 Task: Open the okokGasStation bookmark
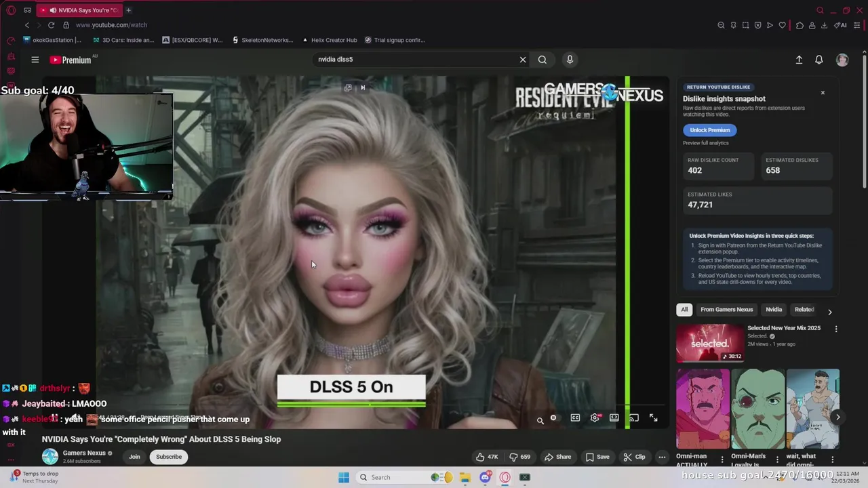pyautogui.click(x=52, y=40)
